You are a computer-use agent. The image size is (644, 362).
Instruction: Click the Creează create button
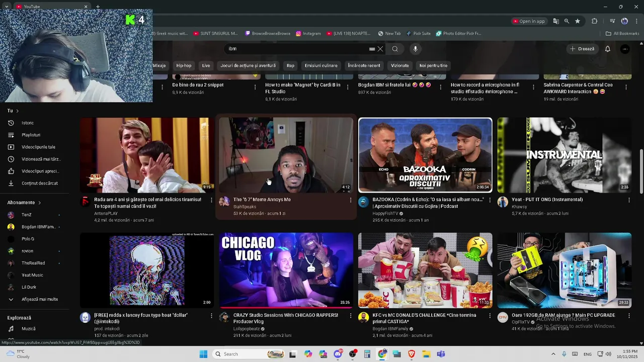582,49
